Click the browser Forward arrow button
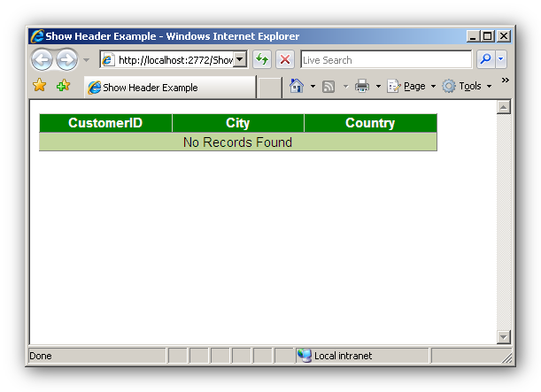Screen dimensions: 541x392 [x=66, y=60]
